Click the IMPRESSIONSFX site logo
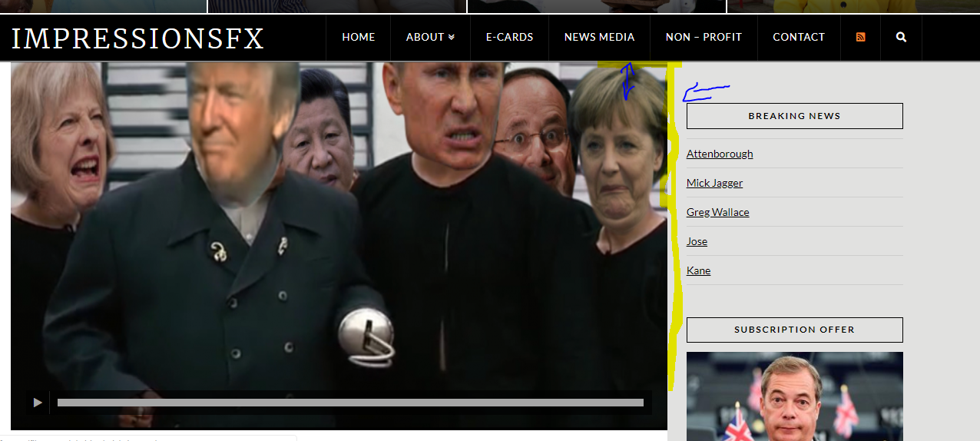Screen dimensions: 980x441 point(138,38)
